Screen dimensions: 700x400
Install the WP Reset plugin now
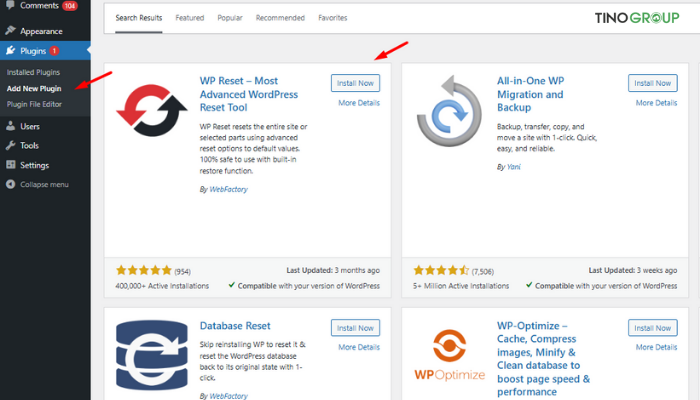click(x=355, y=83)
